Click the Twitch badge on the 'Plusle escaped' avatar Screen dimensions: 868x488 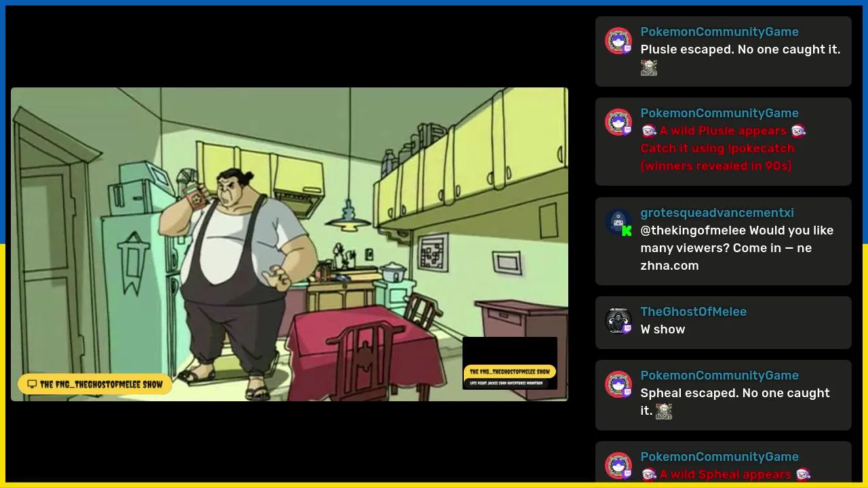click(627, 49)
